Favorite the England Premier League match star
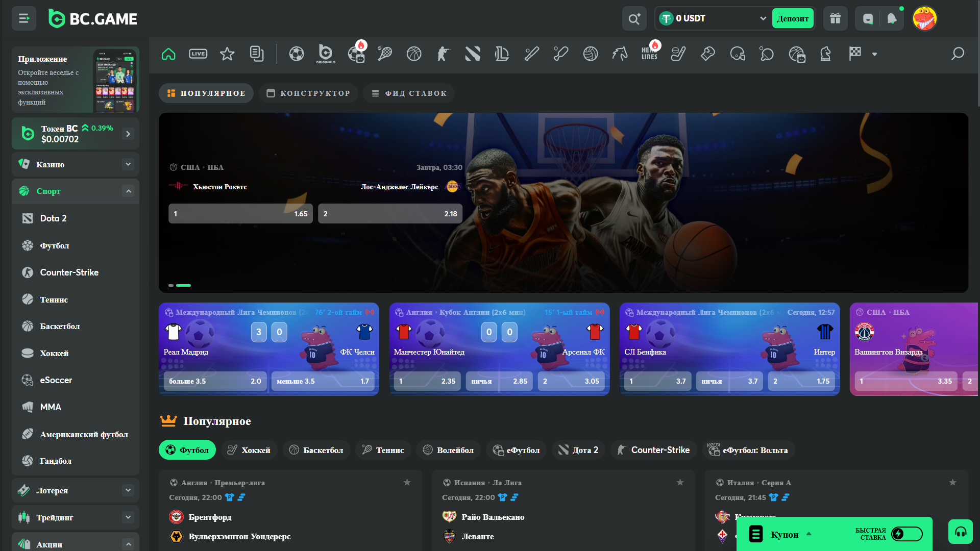 pyautogui.click(x=407, y=483)
